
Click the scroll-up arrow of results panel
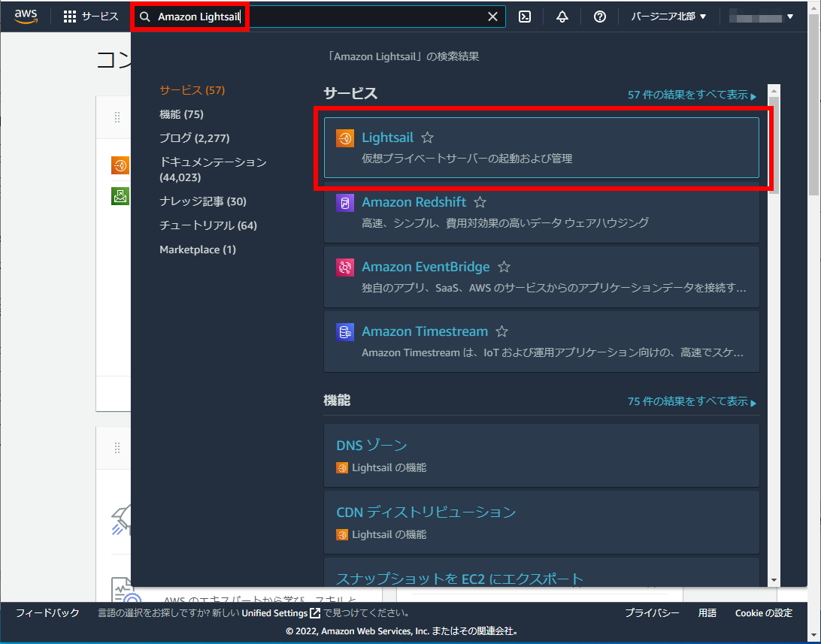774,90
